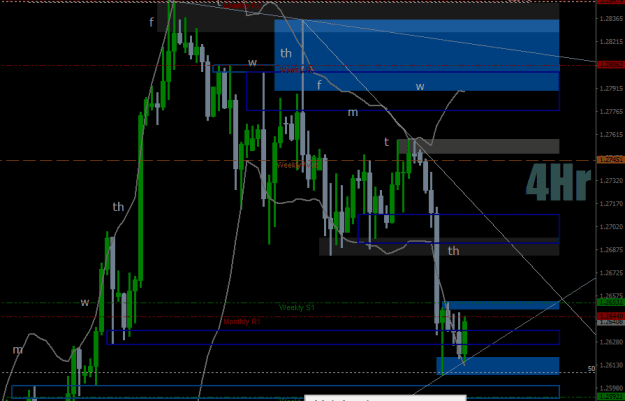625x401 pixels.
Task: Select the Weekly Pivot label on the orange line
Action: pos(297,165)
